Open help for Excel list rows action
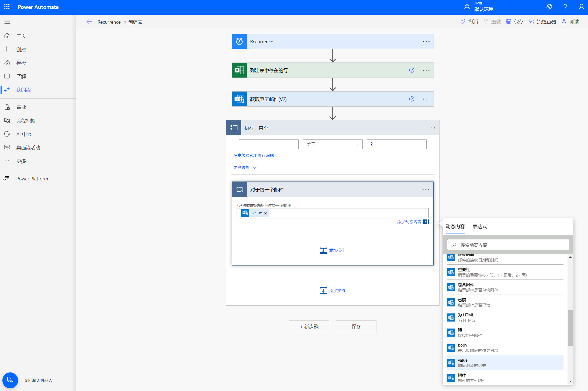588x391 pixels. (x=412, y=70)
